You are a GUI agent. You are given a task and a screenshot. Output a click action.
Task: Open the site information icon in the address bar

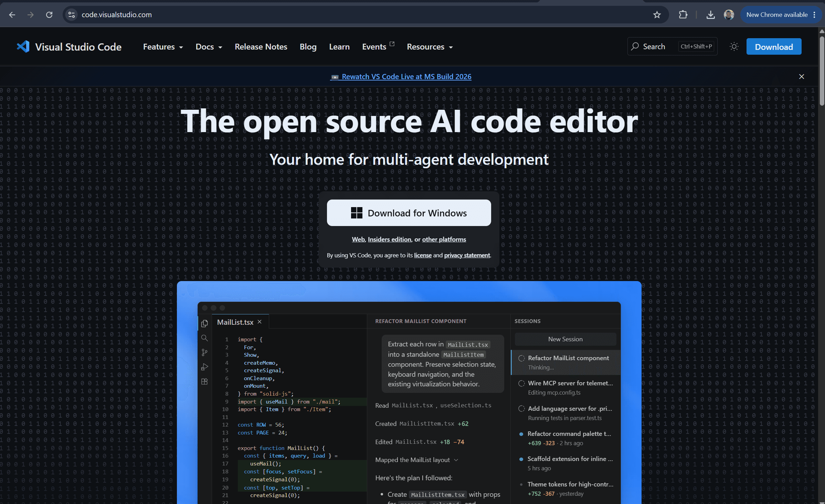pos(72,15)
